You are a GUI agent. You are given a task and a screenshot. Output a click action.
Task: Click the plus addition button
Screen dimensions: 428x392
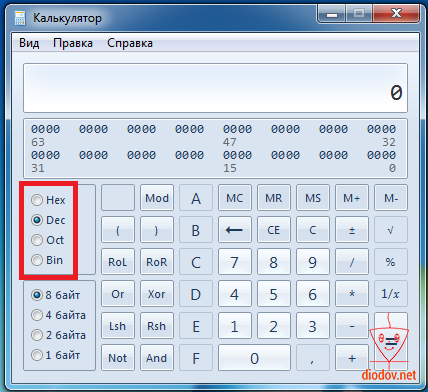coord(352,358)
